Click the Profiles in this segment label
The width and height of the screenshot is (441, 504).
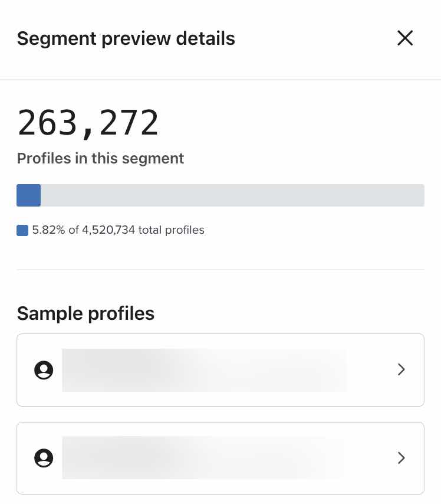click(100, 158)
